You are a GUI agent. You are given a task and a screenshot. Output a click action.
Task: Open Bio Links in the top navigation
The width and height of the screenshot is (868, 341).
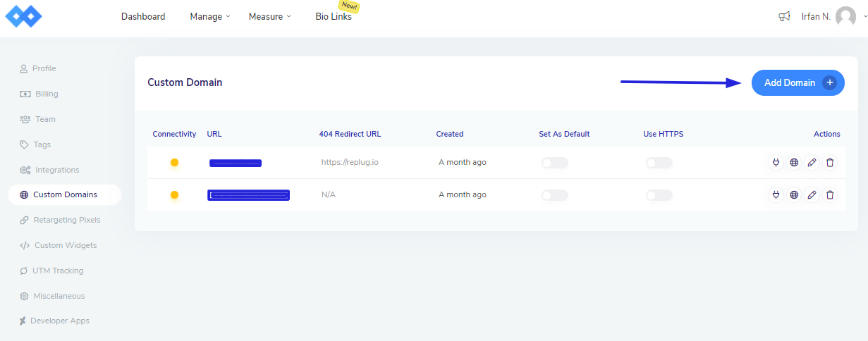pos(334,17)
